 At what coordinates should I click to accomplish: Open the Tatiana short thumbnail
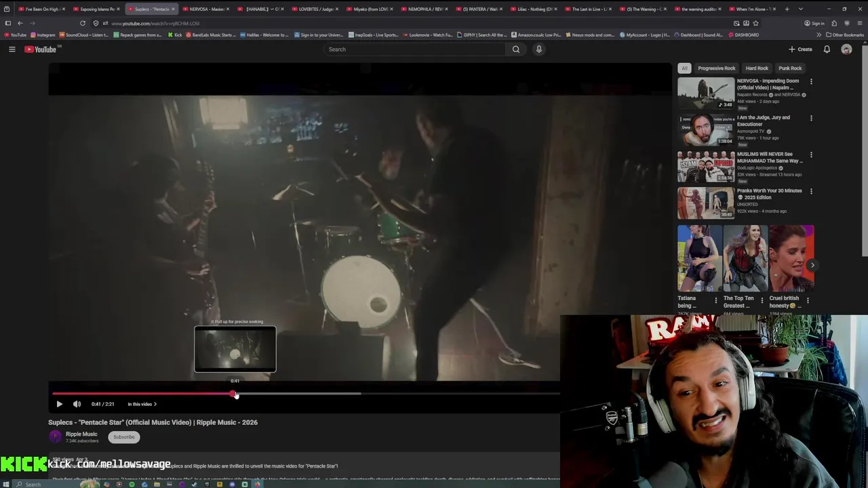tap(699, 258)
